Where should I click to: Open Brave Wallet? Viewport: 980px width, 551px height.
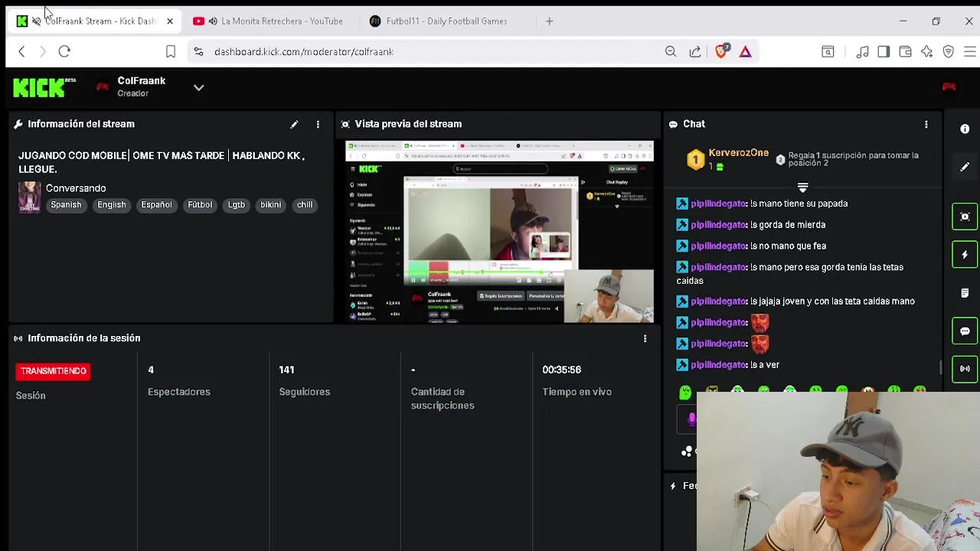(x=905, y=52)
